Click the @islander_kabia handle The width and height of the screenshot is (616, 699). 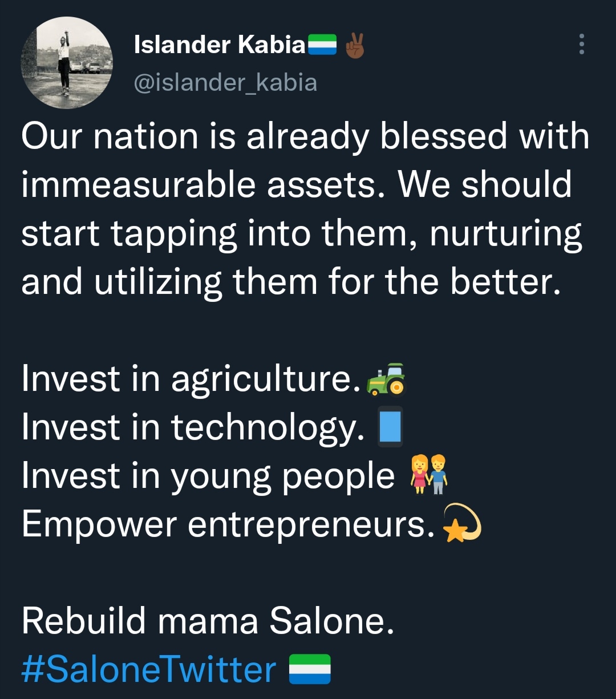point(225,83)
